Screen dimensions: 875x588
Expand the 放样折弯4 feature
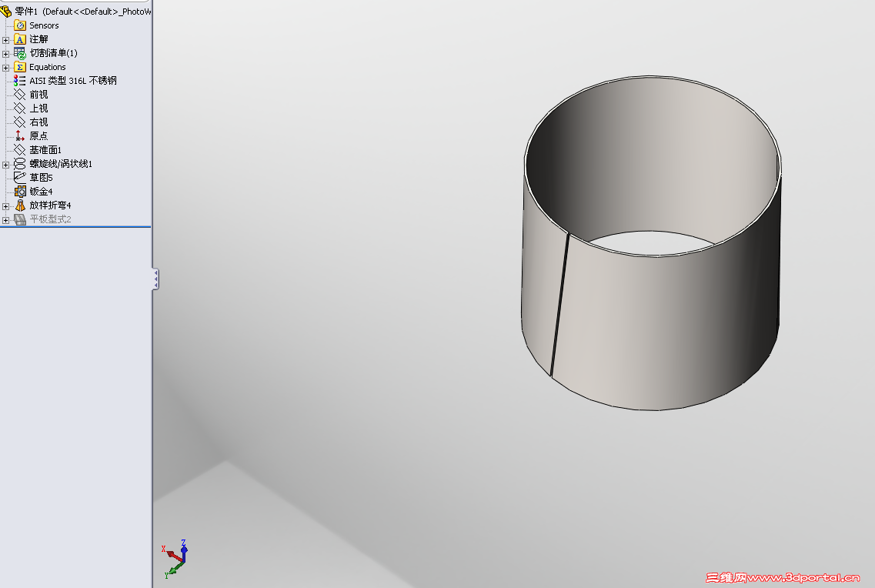click(5, 205)
